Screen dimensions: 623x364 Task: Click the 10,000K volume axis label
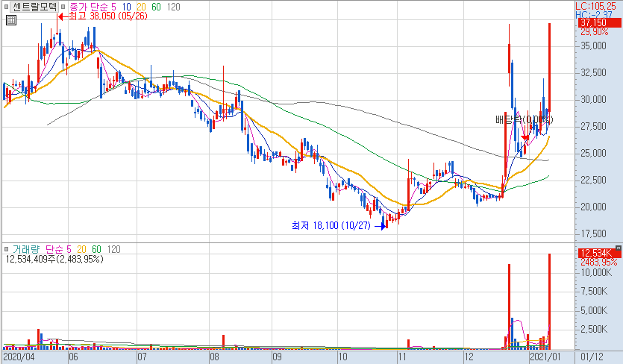[x=596, y=272]
